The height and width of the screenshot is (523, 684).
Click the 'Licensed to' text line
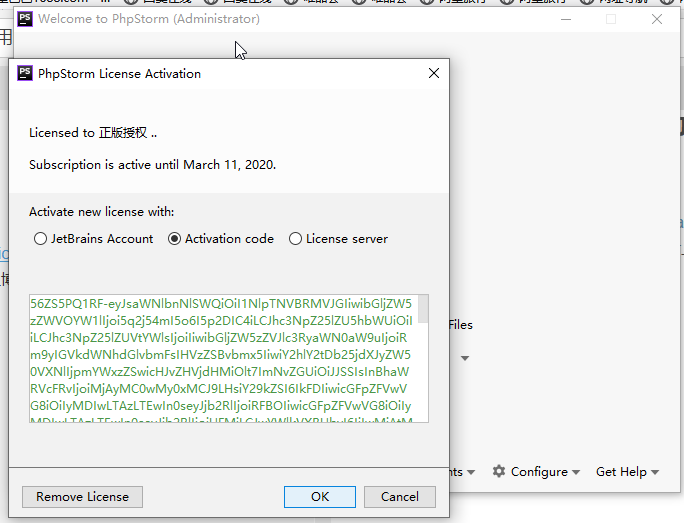click(x=93, y=133)
